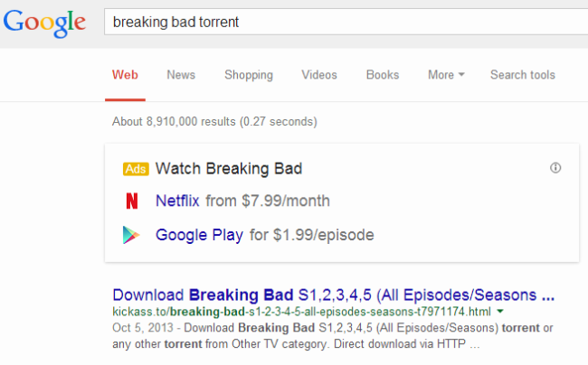Expand the More dropdown menu
588x365 pixels.
click(x=446, y=75)
